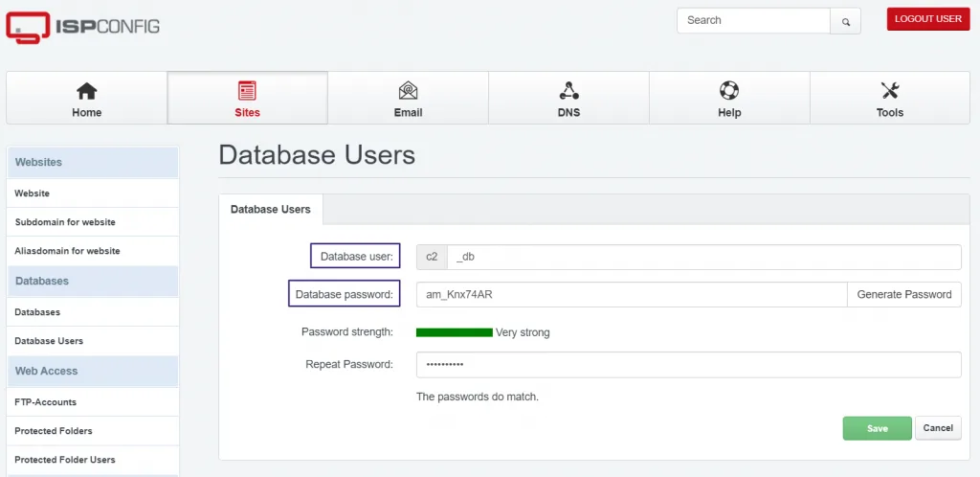
Task: Open FTP-Accounts sidebar link
Action: coord(93,402)
